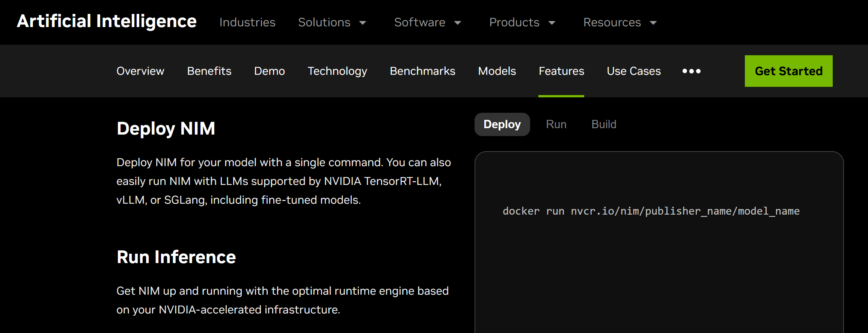Show the Build code tab
Viewport: 868px width, 333px height.
click(604, 124)
